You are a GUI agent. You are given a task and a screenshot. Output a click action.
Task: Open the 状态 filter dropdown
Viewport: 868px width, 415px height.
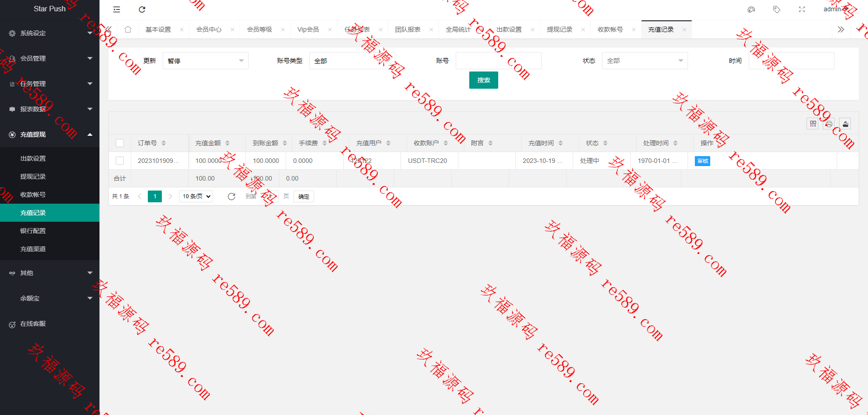tap(645, 61)
